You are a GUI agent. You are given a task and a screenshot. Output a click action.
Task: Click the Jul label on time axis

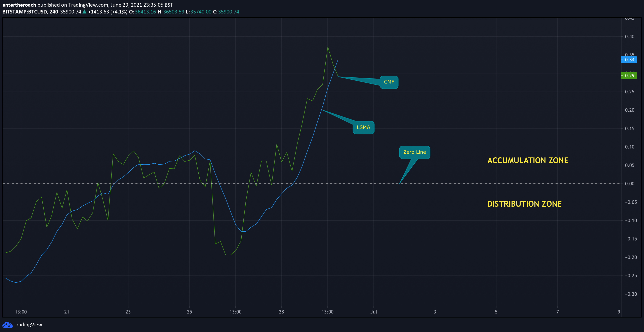click(x=373, y=312)
